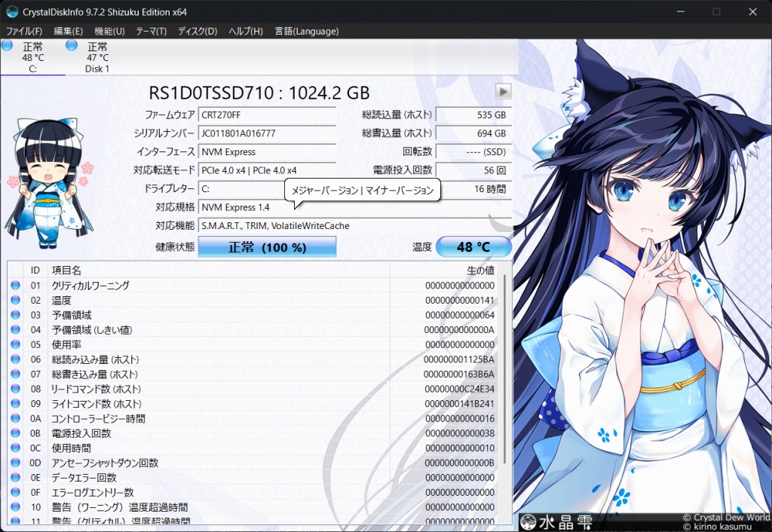Open the 言語(Language) menu
The height and width of the screenshot is (532, 772).
pyautogui.click(x=306, y=31)
